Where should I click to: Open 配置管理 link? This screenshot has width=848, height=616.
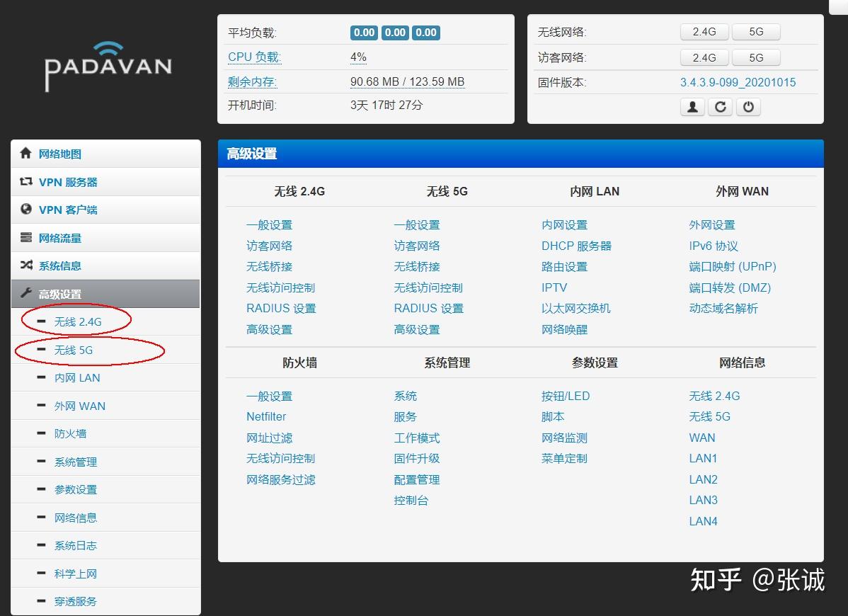(x=417, y=479)
